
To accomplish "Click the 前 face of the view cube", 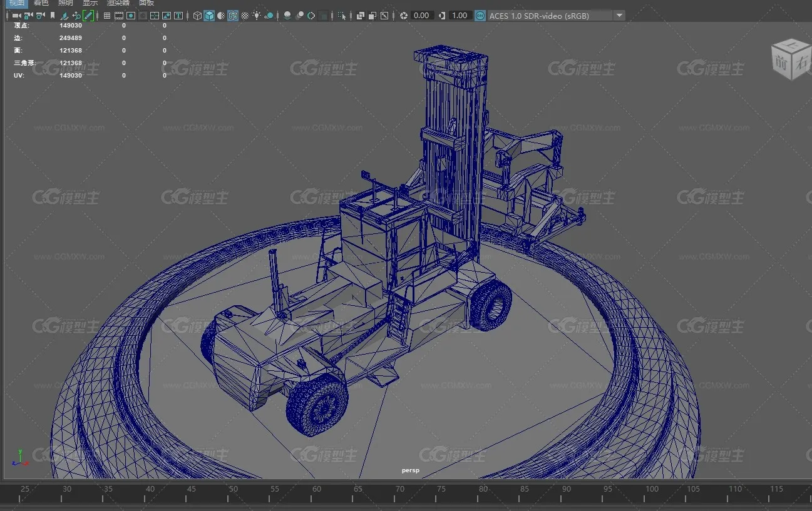I will pos(781,63).
